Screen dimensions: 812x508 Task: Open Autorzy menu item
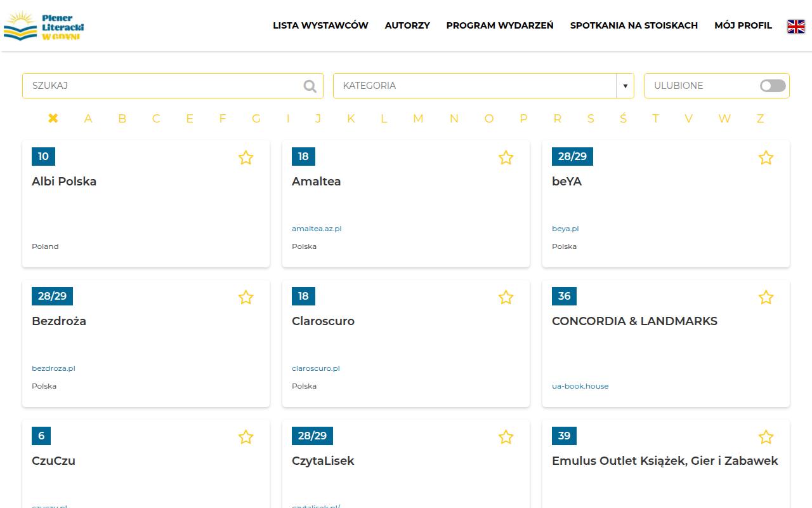click(407, 25)
